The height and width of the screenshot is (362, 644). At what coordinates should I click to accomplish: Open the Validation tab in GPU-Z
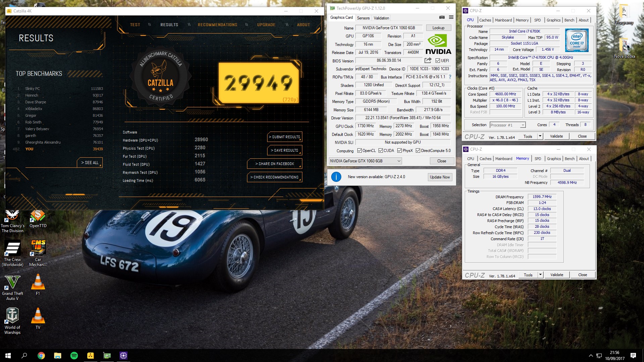pyautogui.click(x=381, y=18)
